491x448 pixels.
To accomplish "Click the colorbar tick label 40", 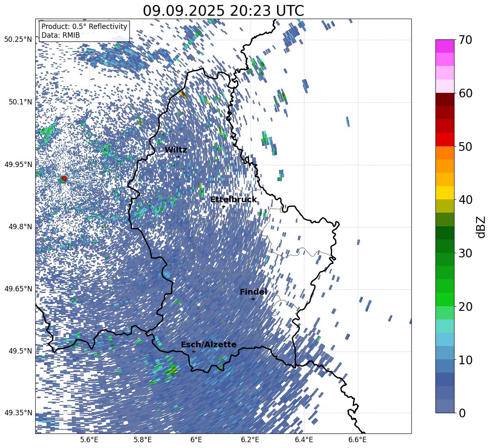I will (x=465, y=200).
